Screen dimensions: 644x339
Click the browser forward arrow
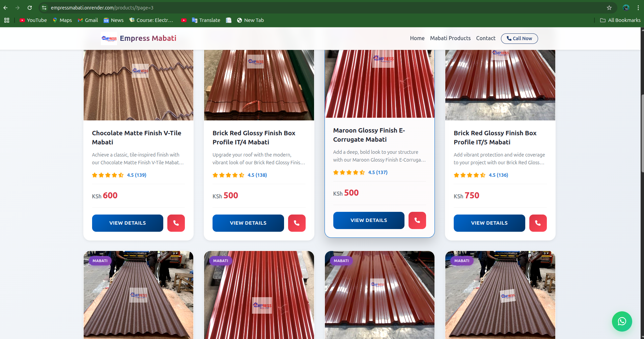point(18,7)
